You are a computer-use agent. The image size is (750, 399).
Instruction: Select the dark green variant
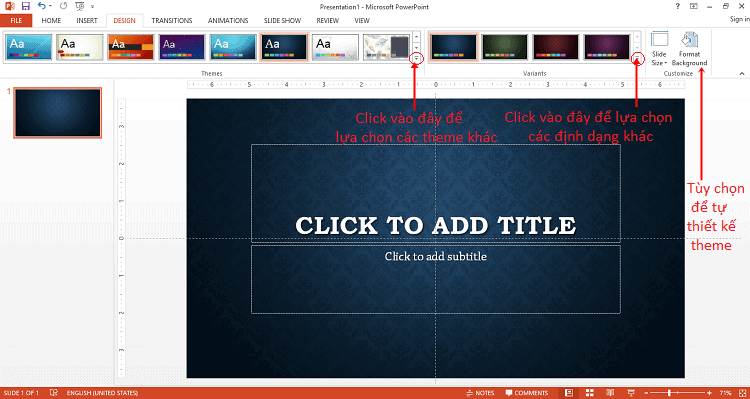tap(504, 47)
